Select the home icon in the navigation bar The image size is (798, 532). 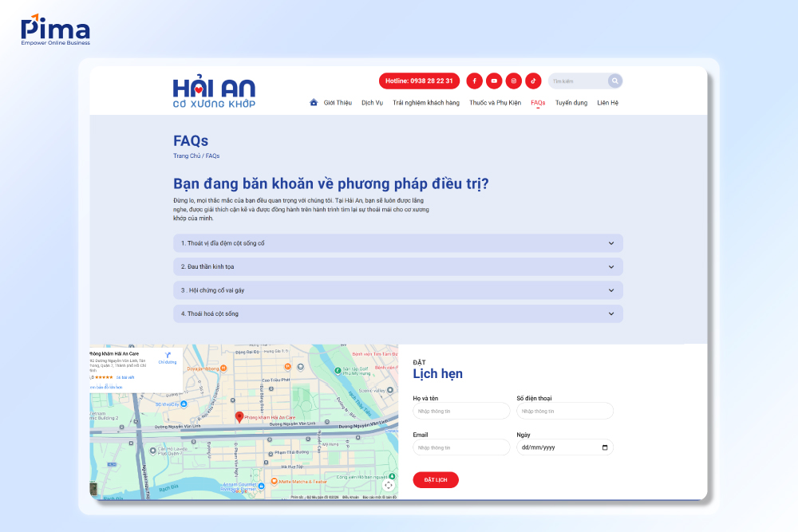pyautogui.click(x=314, y=102)
